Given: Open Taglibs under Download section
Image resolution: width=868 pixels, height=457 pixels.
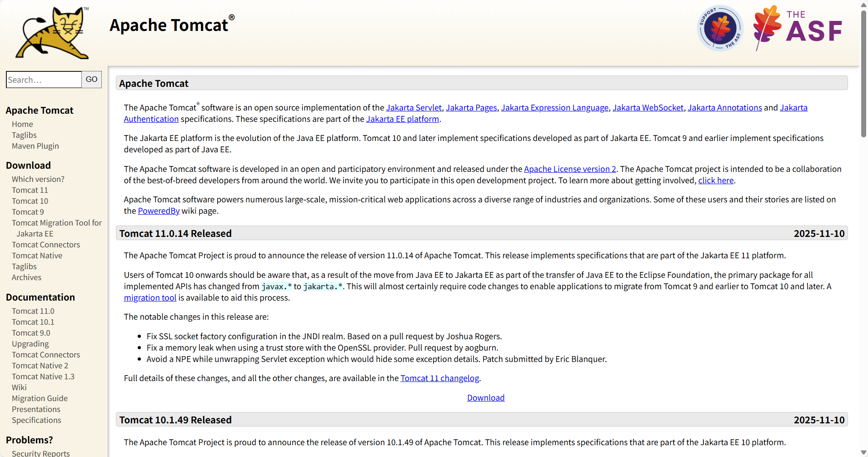Looking at the screenshot, I should pos(24,266).
